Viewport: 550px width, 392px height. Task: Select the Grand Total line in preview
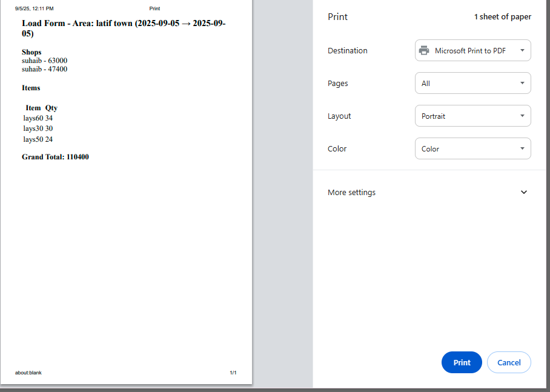point(55,157)
